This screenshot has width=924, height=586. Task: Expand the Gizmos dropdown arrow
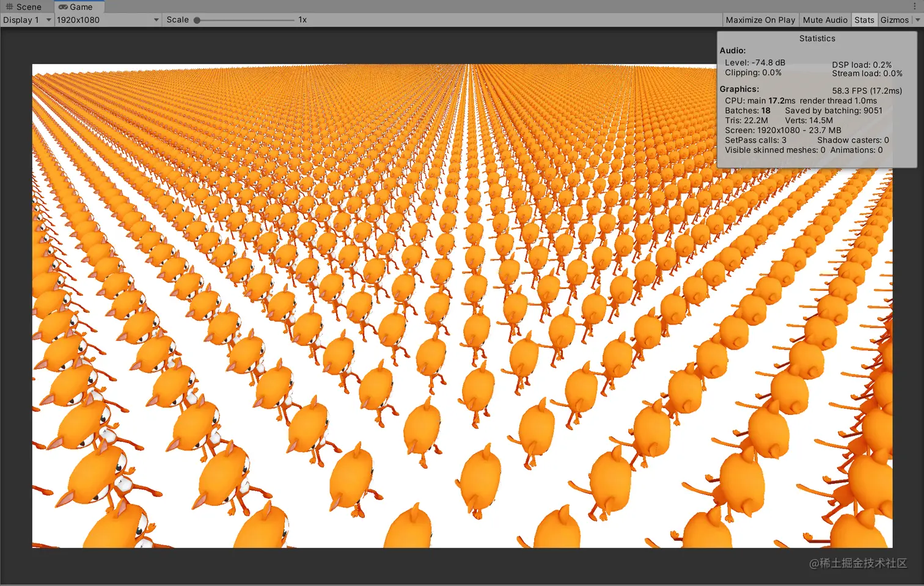click(917, 20)
